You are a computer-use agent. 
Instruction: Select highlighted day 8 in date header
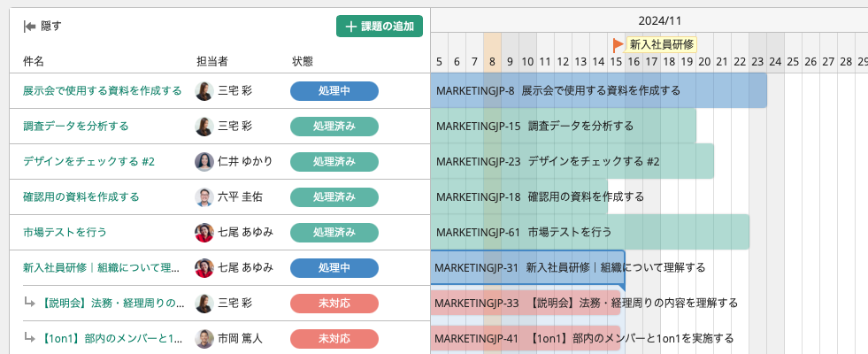492,62
